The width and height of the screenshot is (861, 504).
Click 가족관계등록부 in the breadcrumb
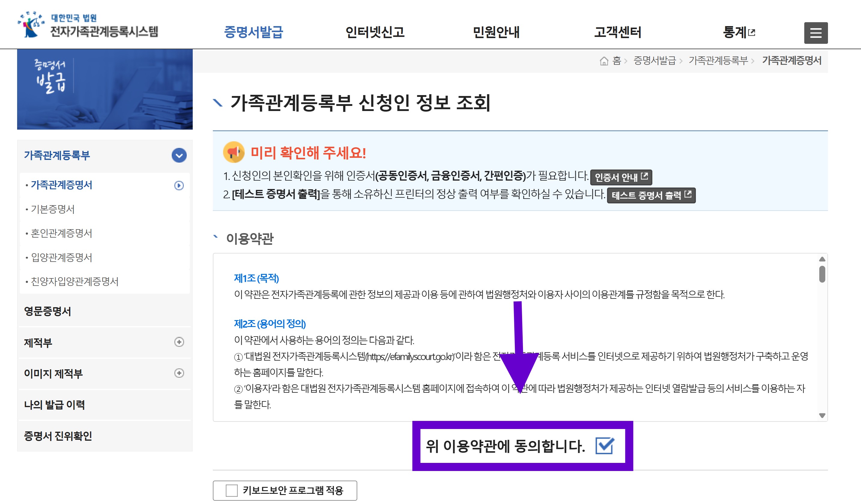click(x=718, y=61)
